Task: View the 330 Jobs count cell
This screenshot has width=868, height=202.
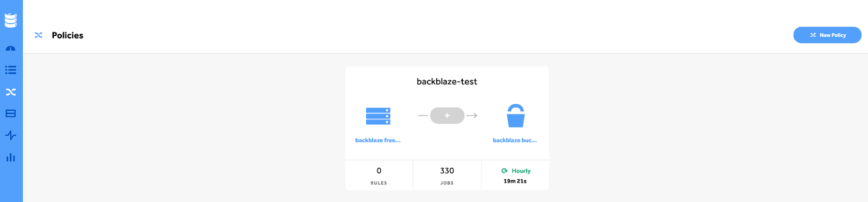Action: pyautogui.click(x=447, y=175)
